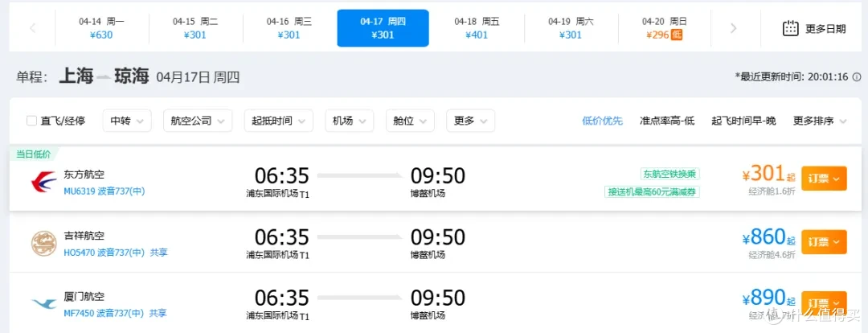This screenshot has width=868, height=333.
Task: Click the 共享 codeshare label on MF7450
Action: point(158,314)
